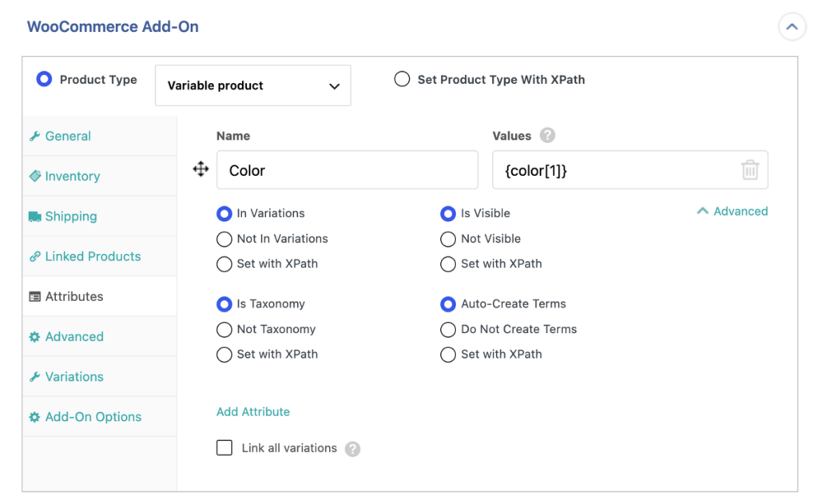Open the Values help tooltip icon
The width and height of the screenshot is (818, 504).
click(547, 136)
